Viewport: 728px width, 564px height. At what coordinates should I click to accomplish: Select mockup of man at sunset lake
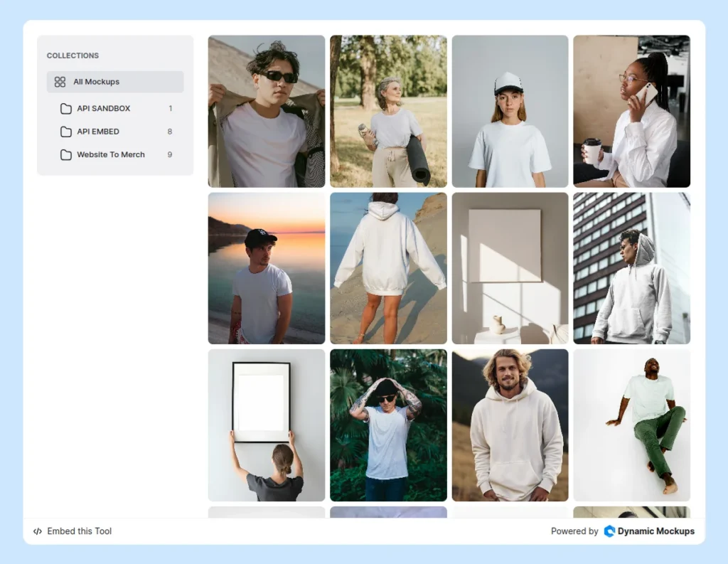(x=267, y=269)
